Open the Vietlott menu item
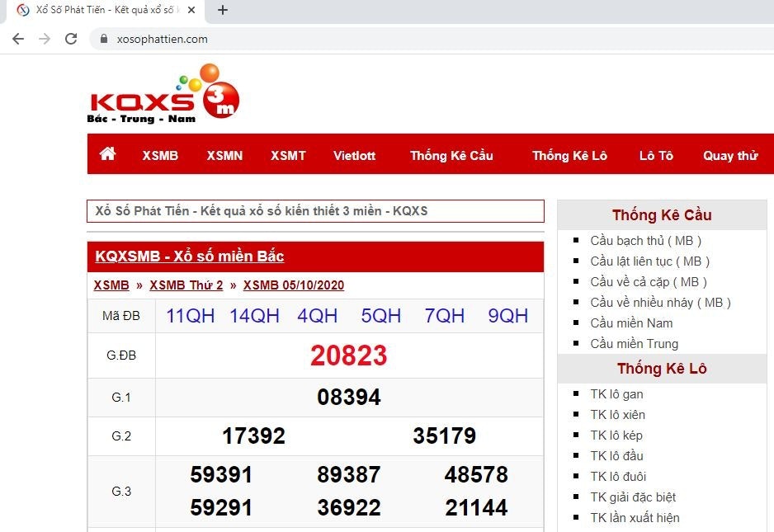The image size is (774, 532). pyautogui.click(x=354, y=155)
